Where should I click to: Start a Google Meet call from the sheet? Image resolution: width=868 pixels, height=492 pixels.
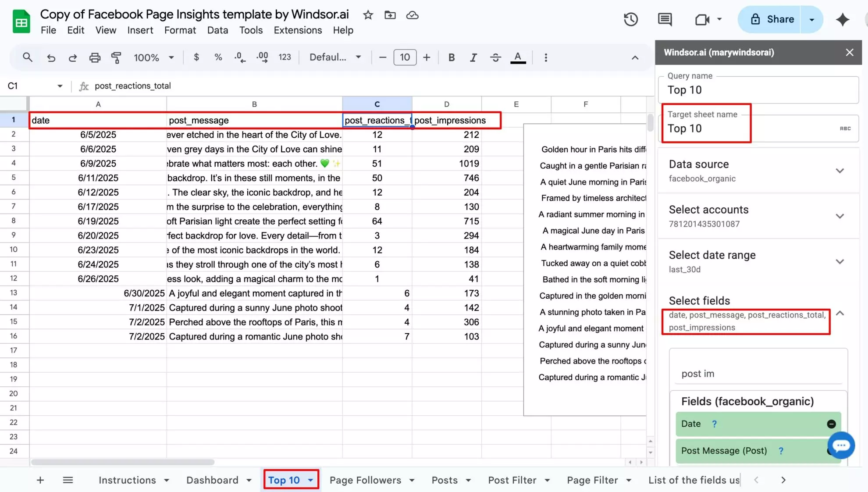(702, 19)
